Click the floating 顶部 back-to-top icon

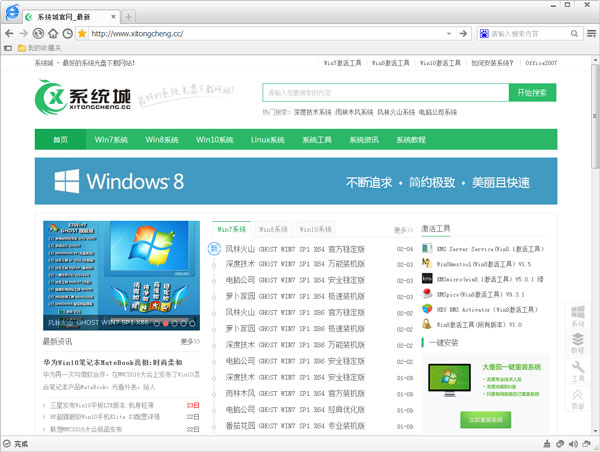pyautogui.click(x=578, y=399)
